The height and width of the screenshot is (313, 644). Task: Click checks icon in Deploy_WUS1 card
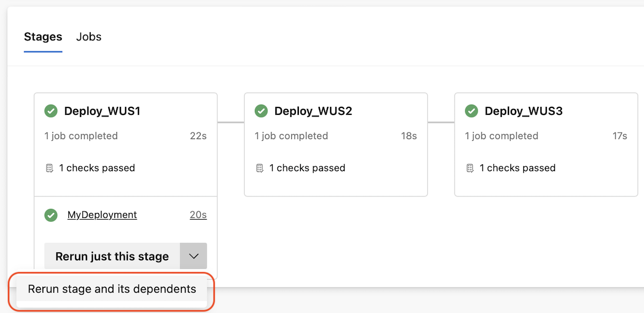click(49, 168)
